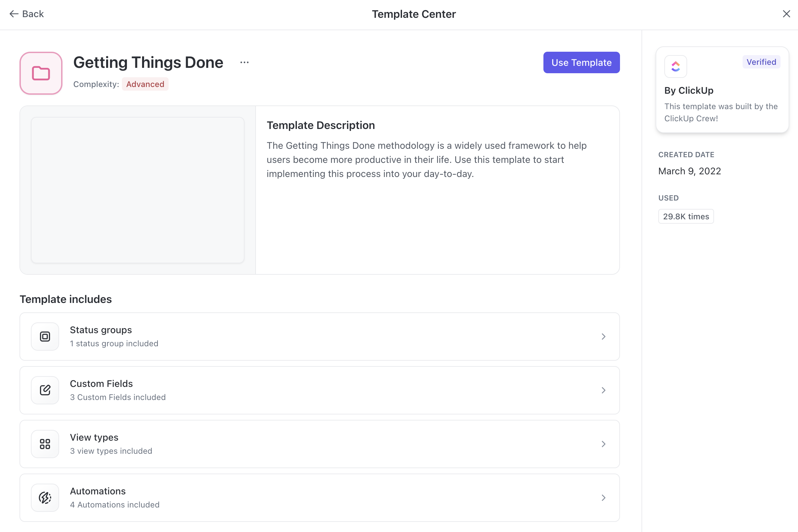798x532 pixels.
Task: Expand Custom Fields with its chevron
Action: point(603,390)
